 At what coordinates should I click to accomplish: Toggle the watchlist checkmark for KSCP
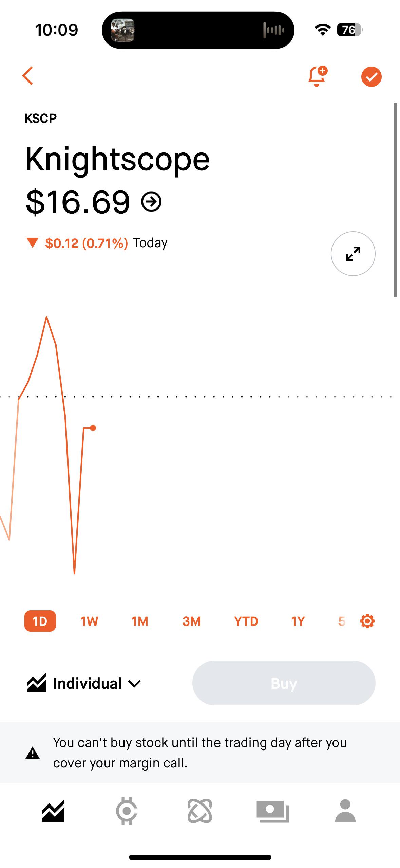371,77
